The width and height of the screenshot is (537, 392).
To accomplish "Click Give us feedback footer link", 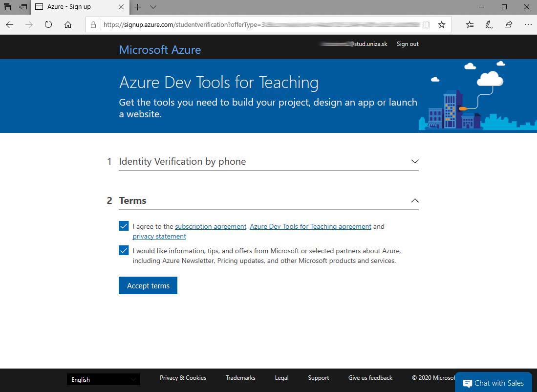I will pos(370,378).
